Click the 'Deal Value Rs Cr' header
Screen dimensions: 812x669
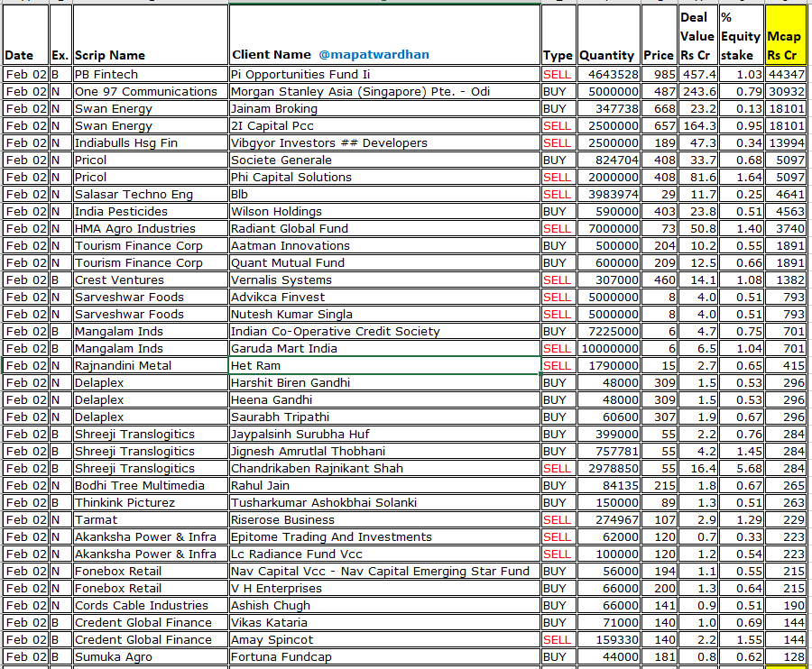pyautogui.click(x=697, y=35)
